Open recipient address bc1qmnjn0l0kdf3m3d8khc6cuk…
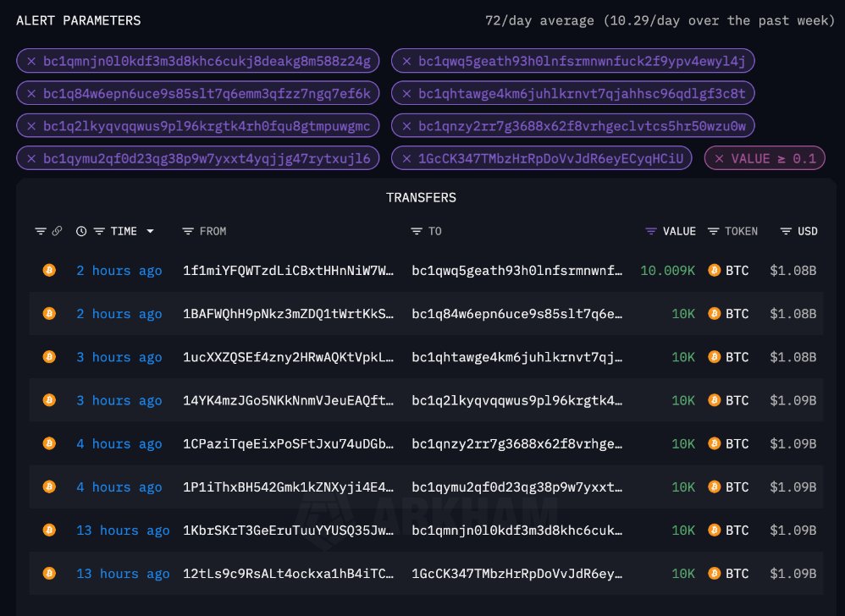Viewport: 845px width, 616px height. [x=516, y=531]
